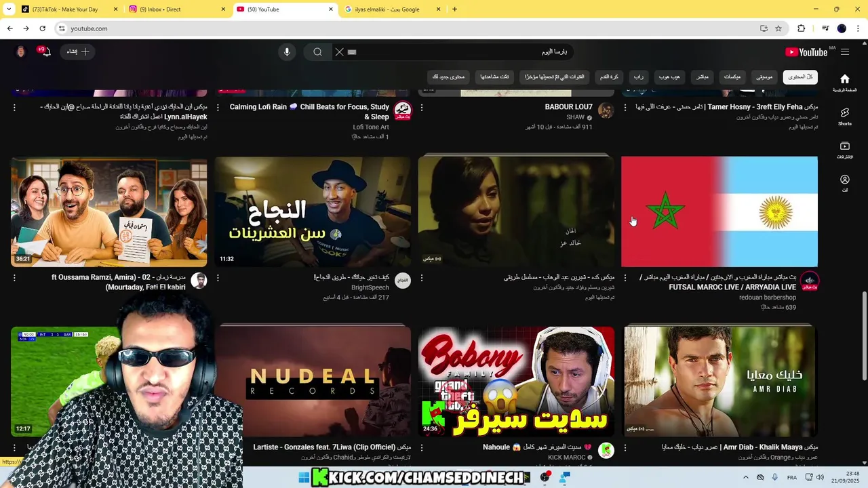This screenshot has width=868, height=488.
Task: Select the ميكسات filter chip
Action: click(x=732, y=77)
